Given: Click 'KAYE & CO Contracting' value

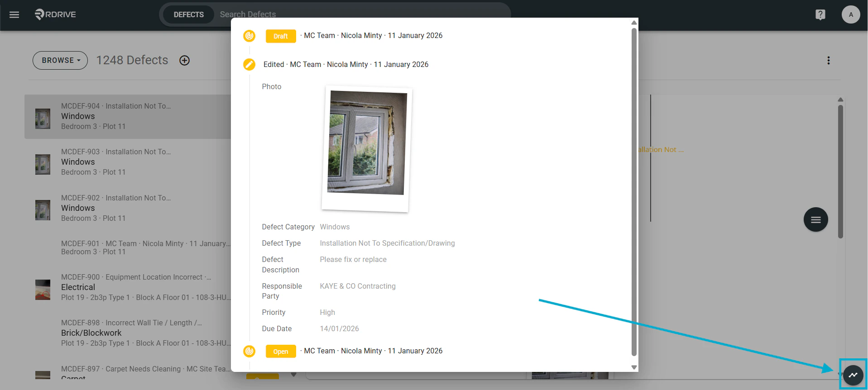Looking at the screenshot, I should [x=358, y=286].
